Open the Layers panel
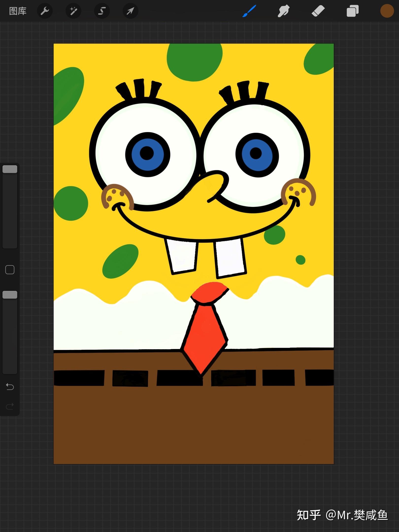 (x=352, y=11)
